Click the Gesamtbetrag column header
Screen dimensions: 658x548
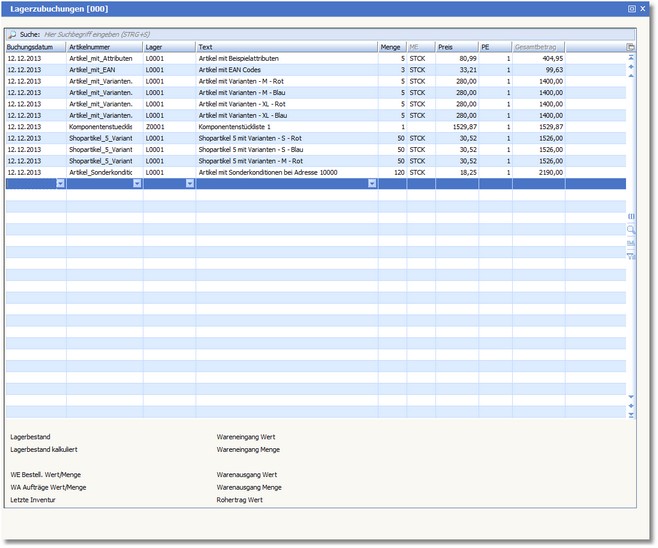tap(538, 47)
